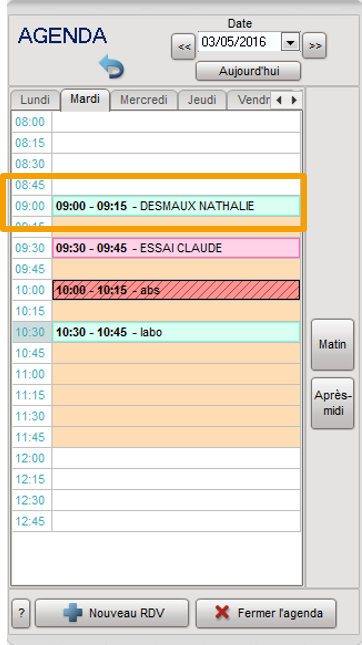
Task: Select the DESMAUX NATHALIE appointment
Action: [176, 206]
